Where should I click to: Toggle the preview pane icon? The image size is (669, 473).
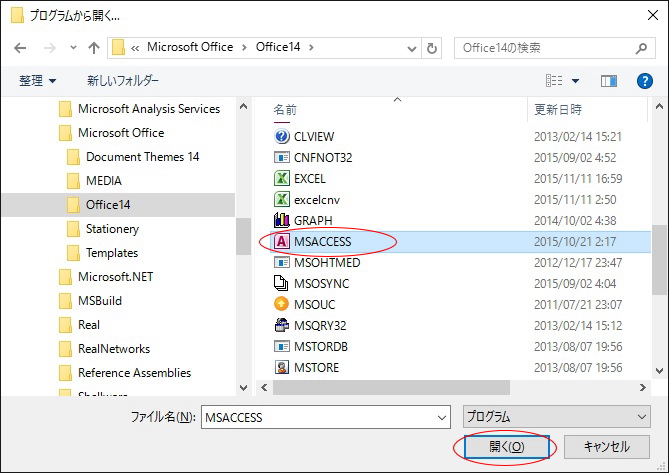point(609,81)
